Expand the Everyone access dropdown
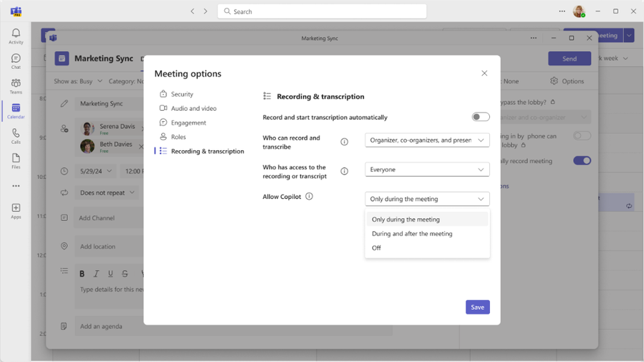 [427, 169]
